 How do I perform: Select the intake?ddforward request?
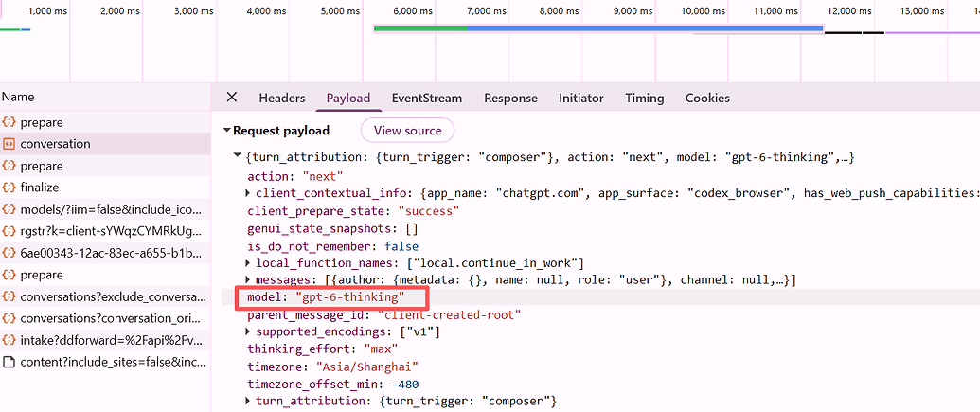[x=105, y=339]
